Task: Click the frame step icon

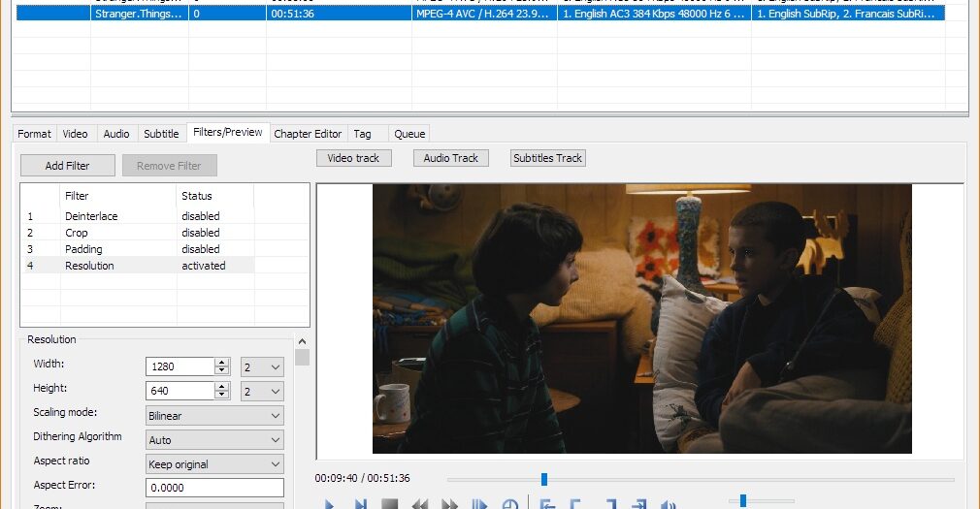Action: pos(479,503)
